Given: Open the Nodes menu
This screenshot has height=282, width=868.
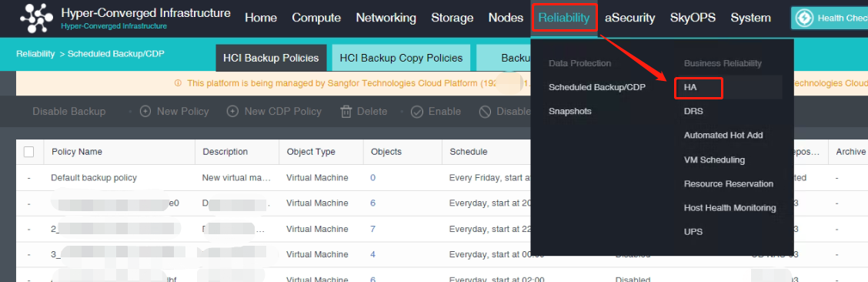Looking at the screenshot, I should point(506,18).
